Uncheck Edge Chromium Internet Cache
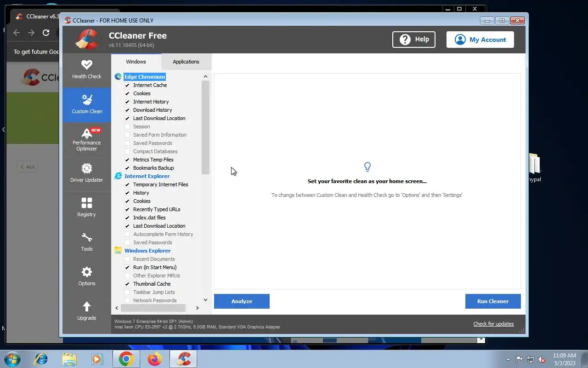The height and width of the screenshot is (368, 588). (127, 85)
